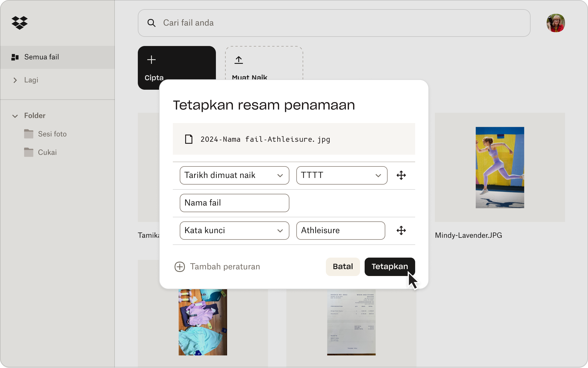Image resolution: width=588 pixels, height=368 pixels.
Task: Click move handle for Tarikh dimuat naik row
Action: point(401,175)
